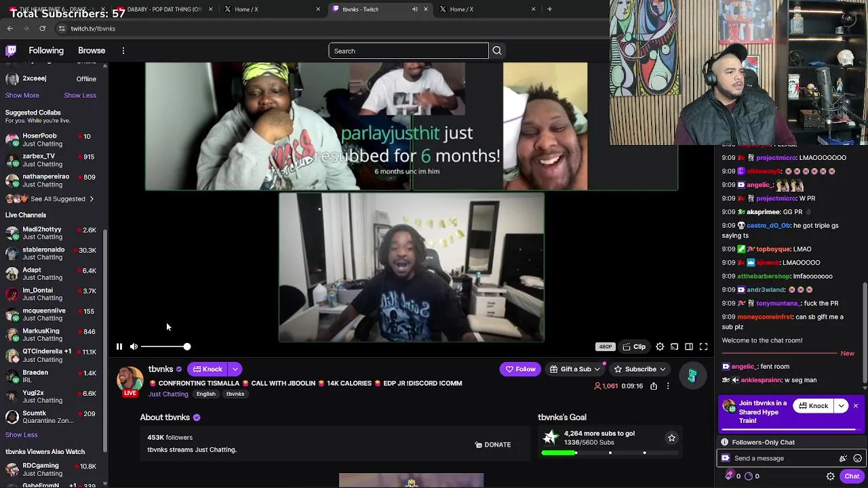The image size is (868, 488).
Task: Open the emote picker smiley
Action: click(857, 459)
